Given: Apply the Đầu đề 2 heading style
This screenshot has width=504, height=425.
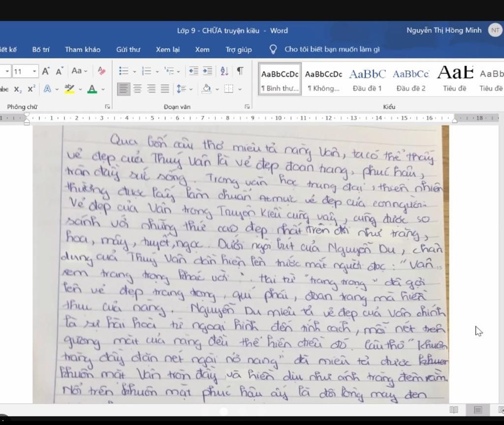Looking at the screenshot, I should tap(411, 79).
